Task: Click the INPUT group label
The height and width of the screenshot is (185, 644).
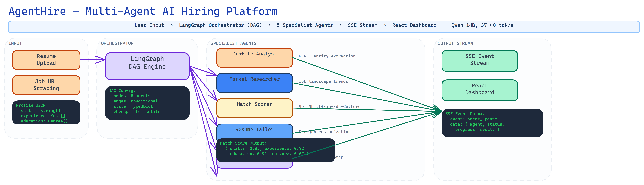Action: [15, 43]
